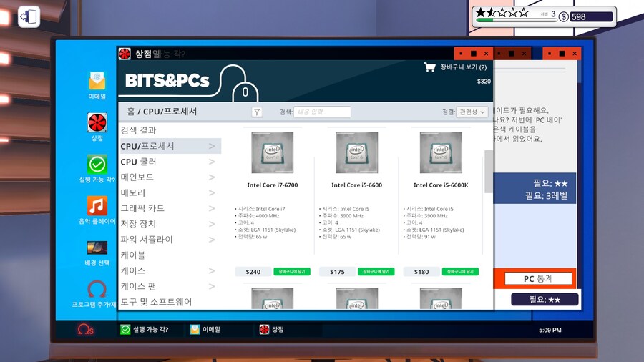
Task: Click the OmegaOS start logo in taskbar
Action: [x=85, y=330]
